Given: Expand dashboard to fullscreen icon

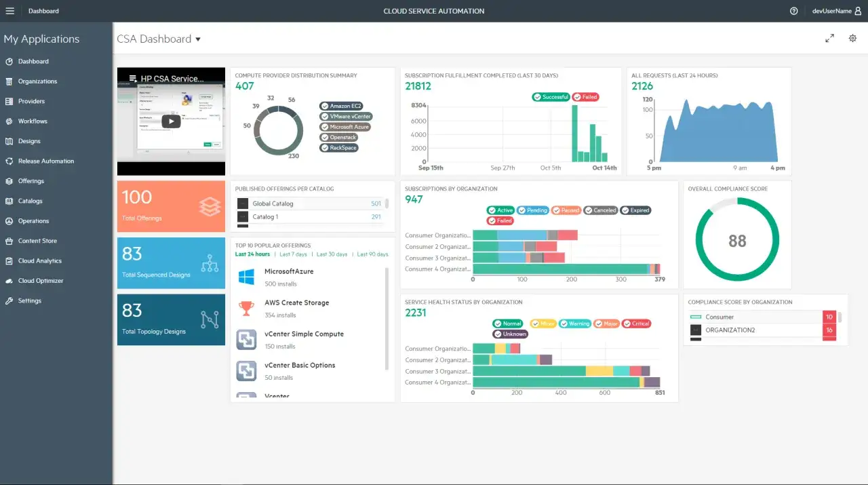Looking at the screenshot, I should 829,39.
